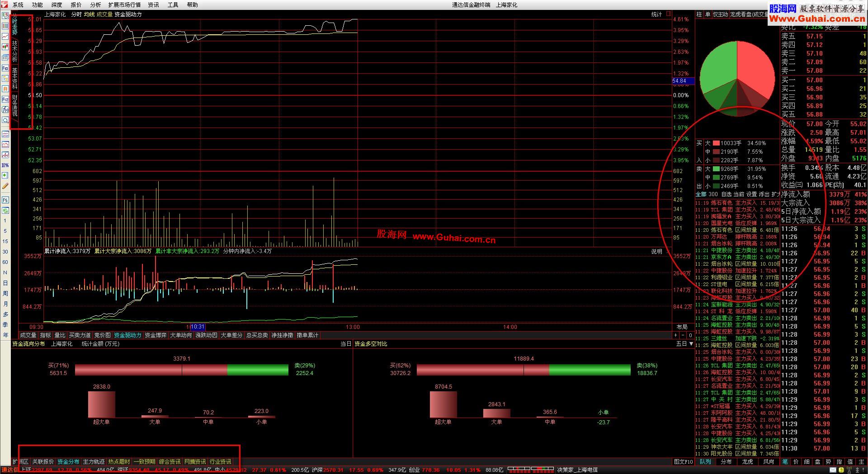Click the 10% indicator icon in left toolbar
Screen dimensions: 868x474
point(5,165)
